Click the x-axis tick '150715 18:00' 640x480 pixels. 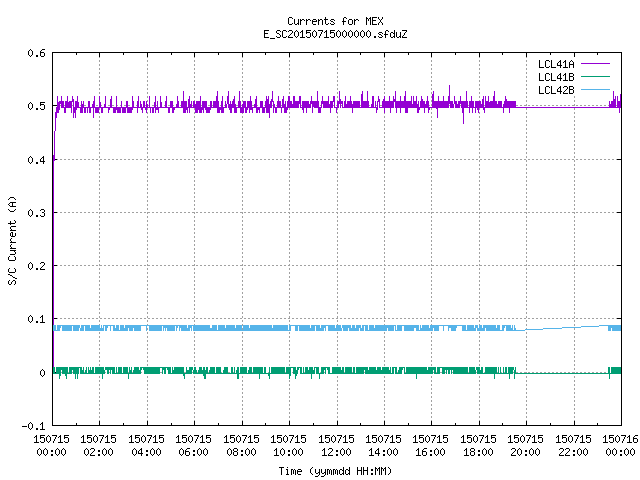[478, 446]
